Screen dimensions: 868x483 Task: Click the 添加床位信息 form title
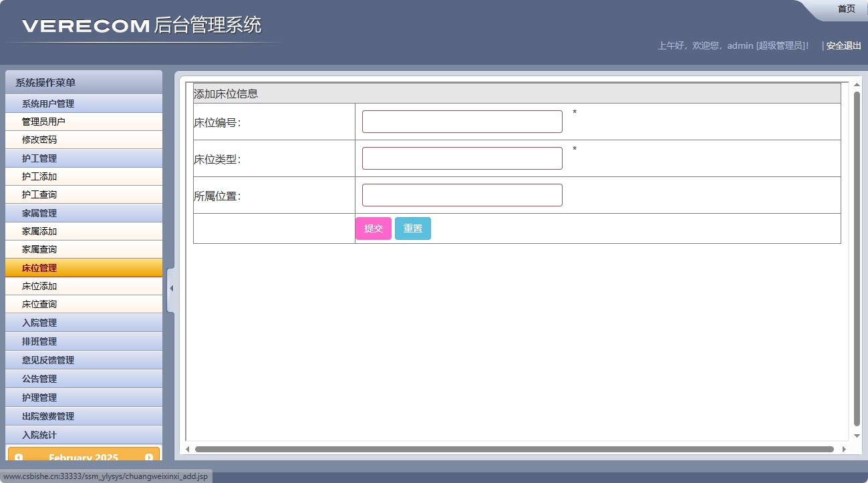[x=226, y=94]
